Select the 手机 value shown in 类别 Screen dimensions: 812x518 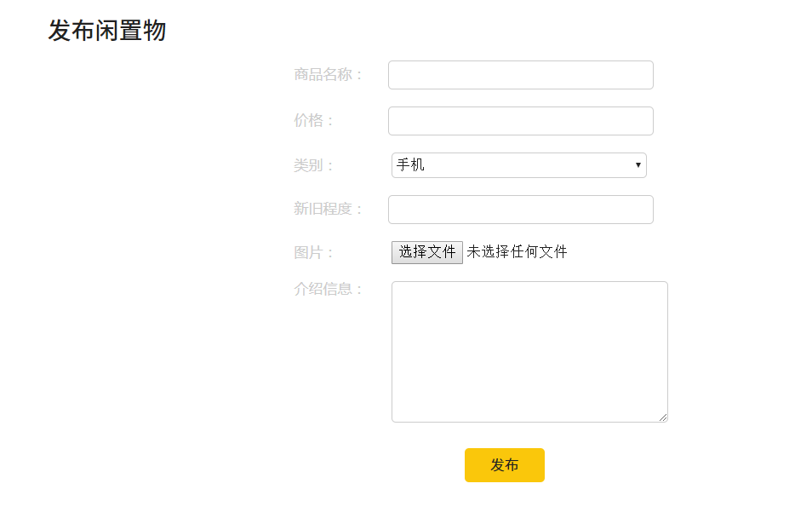411,165
